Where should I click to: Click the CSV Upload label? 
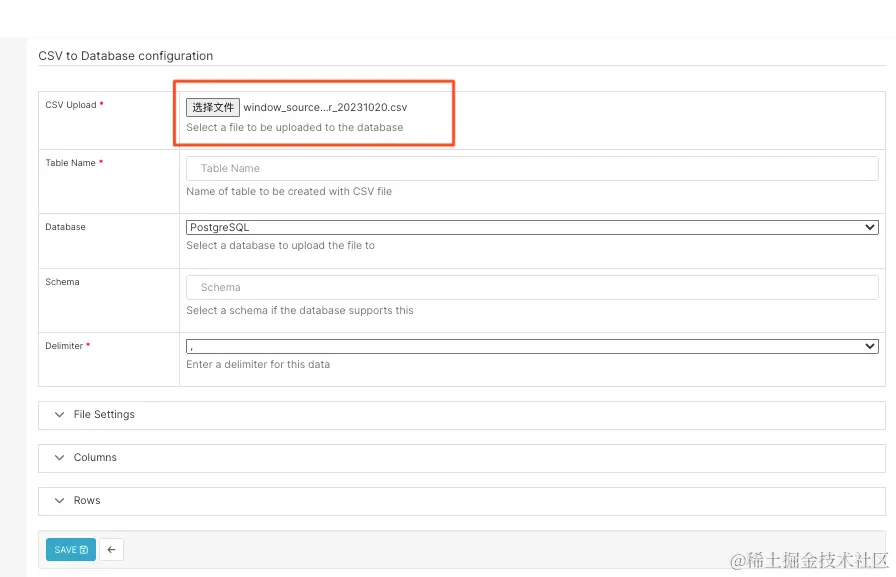(x=71, y=105)
